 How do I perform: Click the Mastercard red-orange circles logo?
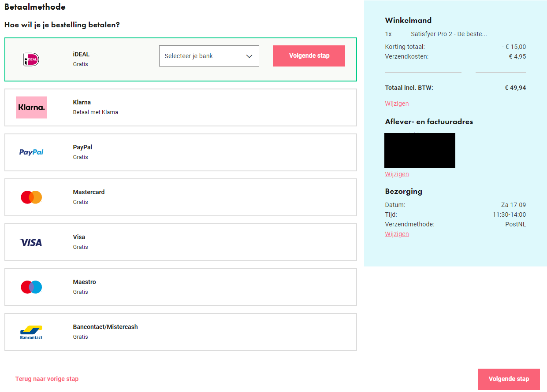[x=31, y=197]
